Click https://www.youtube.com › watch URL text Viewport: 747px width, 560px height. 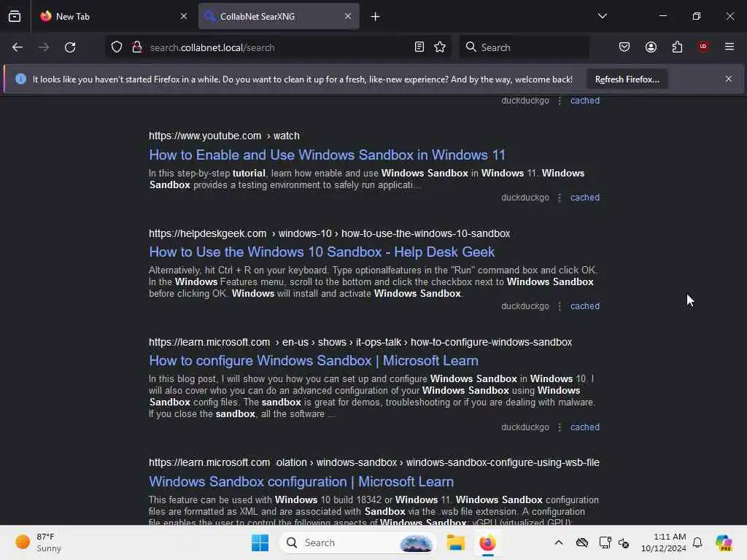tap(224, 136)
